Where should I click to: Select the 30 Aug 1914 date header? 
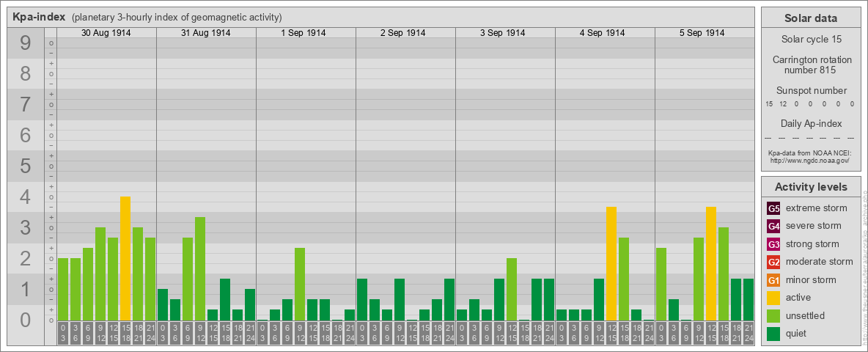pos(106,33)
